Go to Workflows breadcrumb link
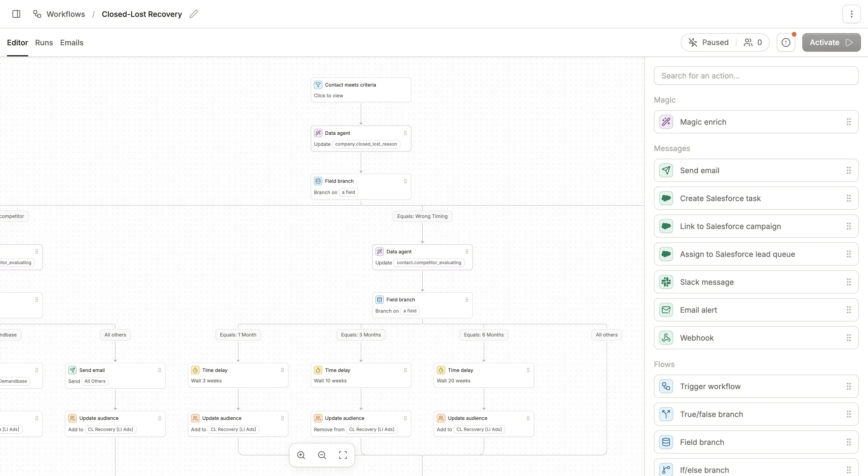Image resolution: width=868 pixels, height=476 pixels. click(65, 14)
